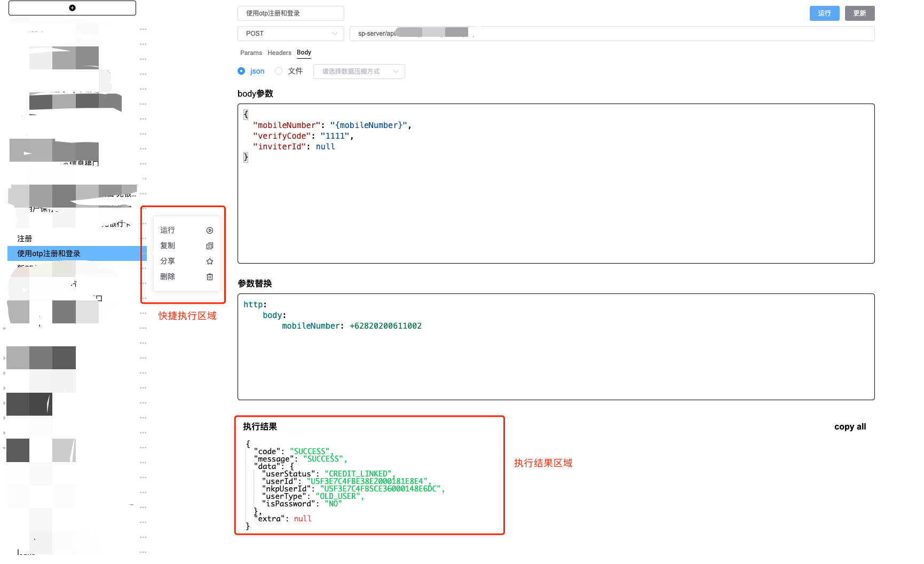Click copy all beside the result
The height and width of the screenshot is (564, 924).
tap(850, 426)
